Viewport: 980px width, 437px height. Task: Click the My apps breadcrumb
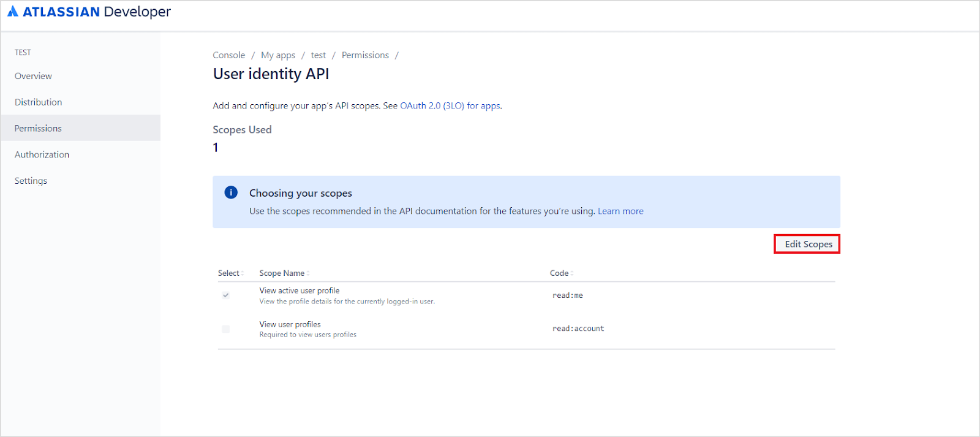click(278, 55)
